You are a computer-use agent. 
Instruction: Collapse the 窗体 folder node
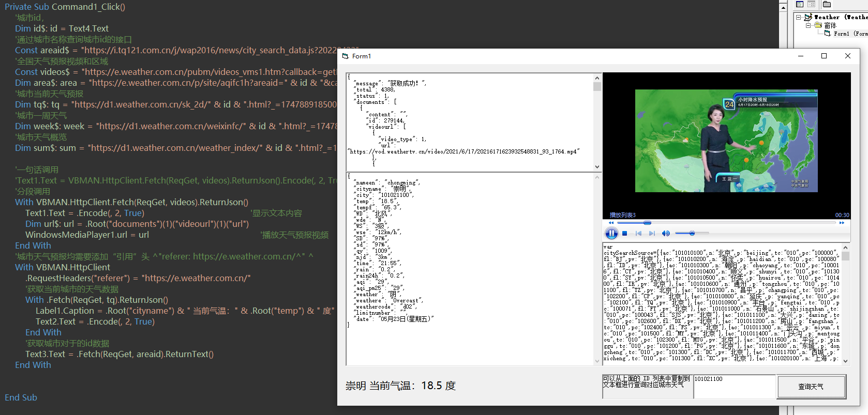[808, 25]
